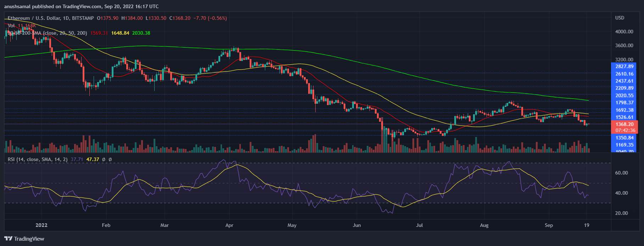This screenshot has width=644, height=246.
Task: Select the Vol indicator legend label
Action: [11, 25]
